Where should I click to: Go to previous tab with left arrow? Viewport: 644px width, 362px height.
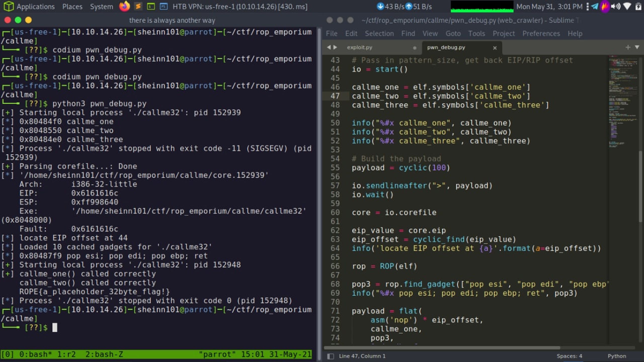tap(329, 47)
